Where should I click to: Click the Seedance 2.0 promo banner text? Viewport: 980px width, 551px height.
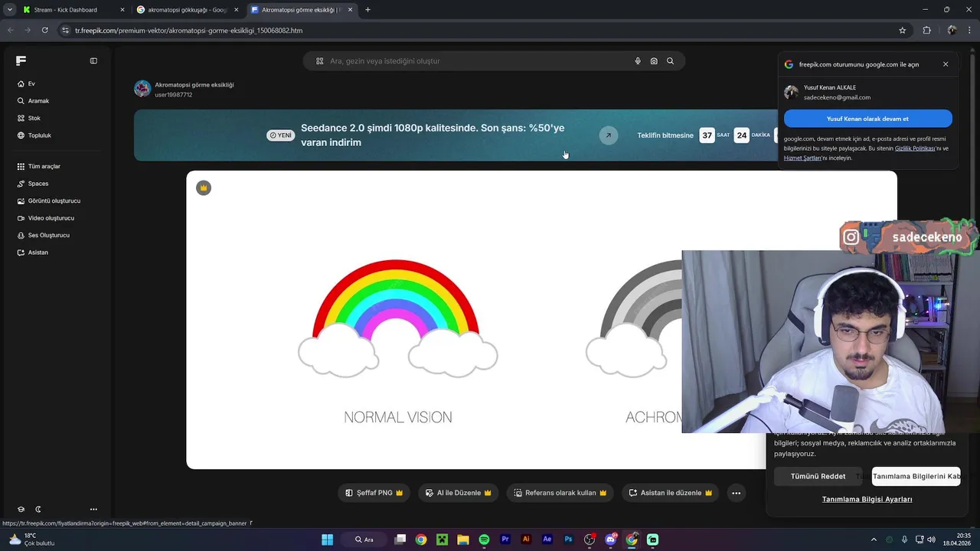pos(433,135)
